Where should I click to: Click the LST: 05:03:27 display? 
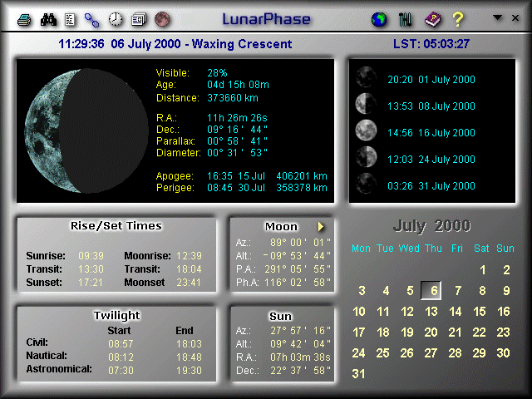pos(431,44)
